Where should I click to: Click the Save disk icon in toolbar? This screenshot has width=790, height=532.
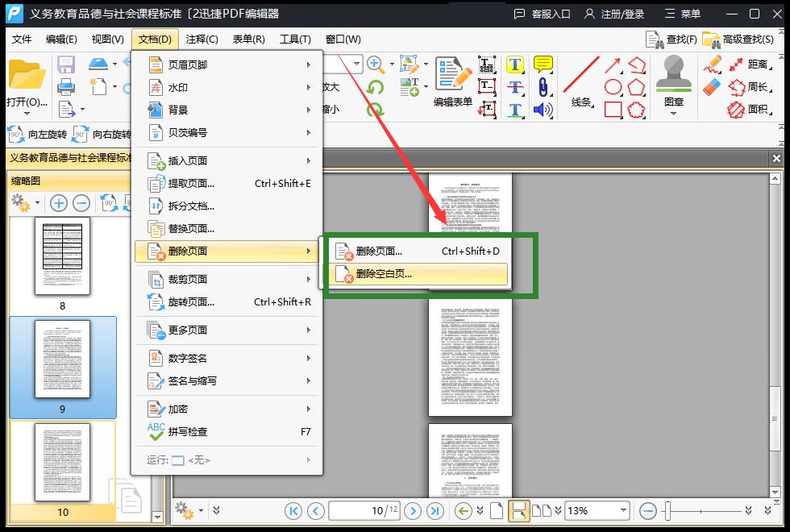click(x=66, y=64)
